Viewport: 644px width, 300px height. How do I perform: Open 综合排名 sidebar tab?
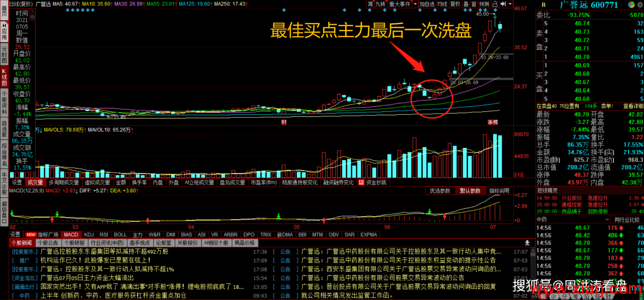pyautogui.click(x=4, y=155)
